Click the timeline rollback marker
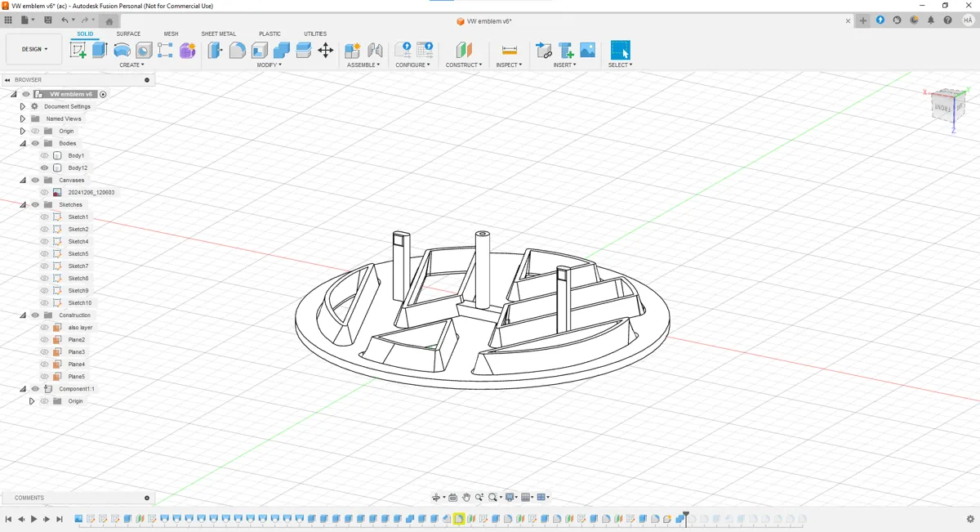 coord(686,517)
